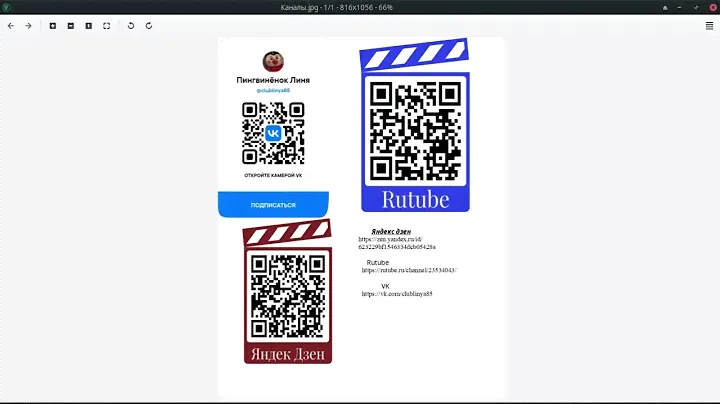Open the hamburger menu at right
Screen dimensions: 720x404
point(708,25)
